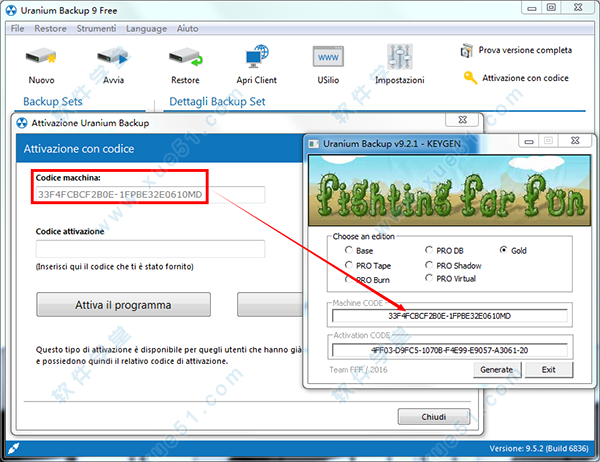Select the Base edition radio button
This screenshot has height=462, width=600.
point(349,250)
